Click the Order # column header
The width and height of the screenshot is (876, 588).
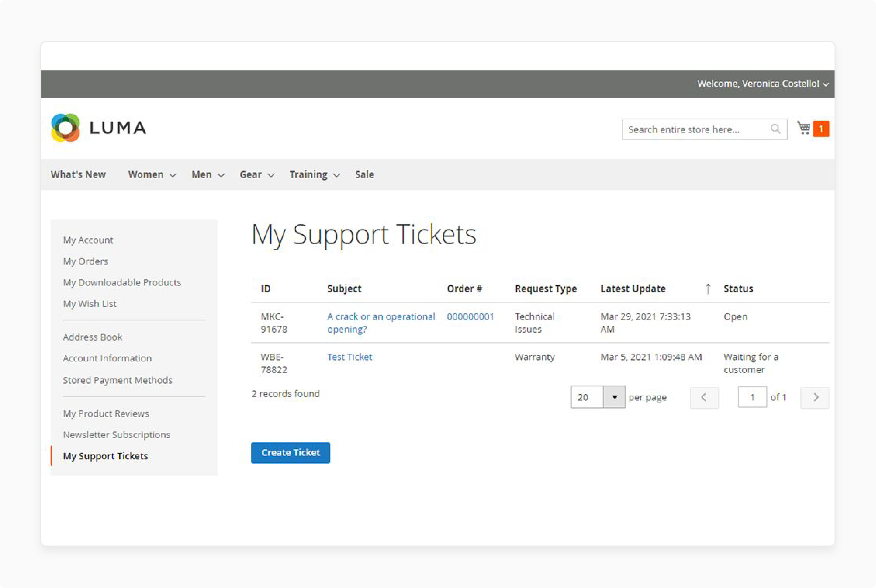[x=464, y=289]
